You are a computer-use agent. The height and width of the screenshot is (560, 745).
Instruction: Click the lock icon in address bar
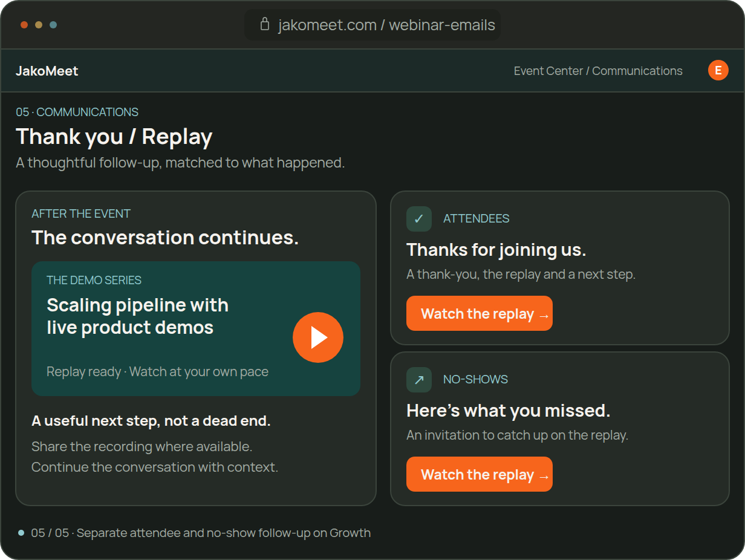[264, 24]
